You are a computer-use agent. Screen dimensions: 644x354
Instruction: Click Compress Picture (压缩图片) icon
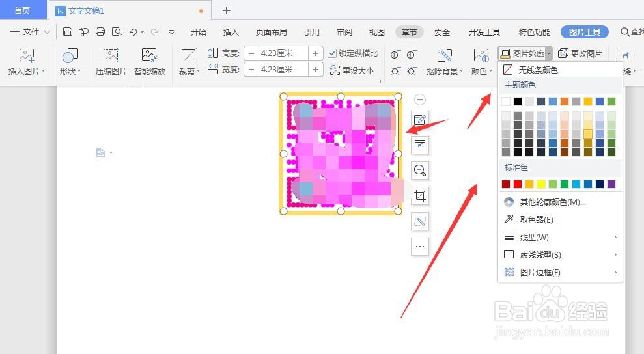click(111, 55)
